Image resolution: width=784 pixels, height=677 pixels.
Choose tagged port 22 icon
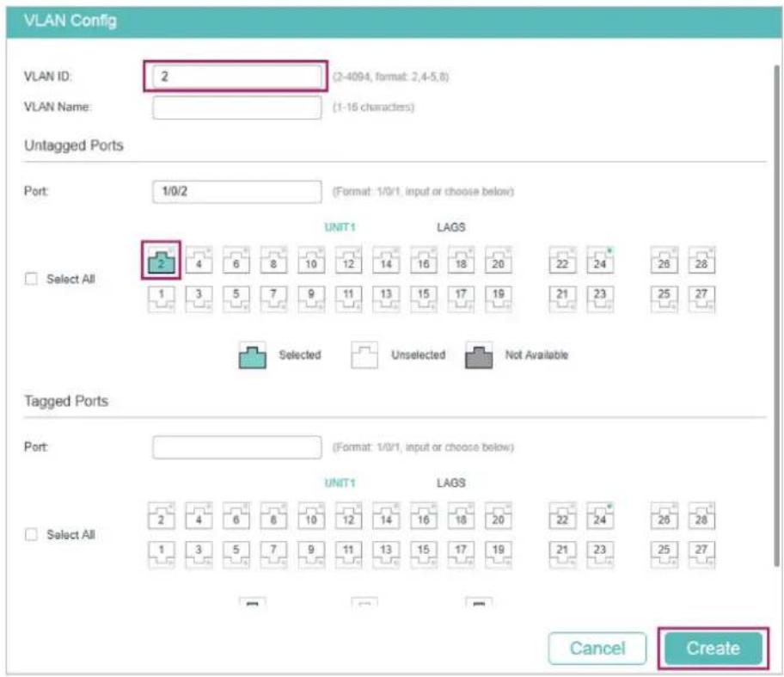point(562,516)
